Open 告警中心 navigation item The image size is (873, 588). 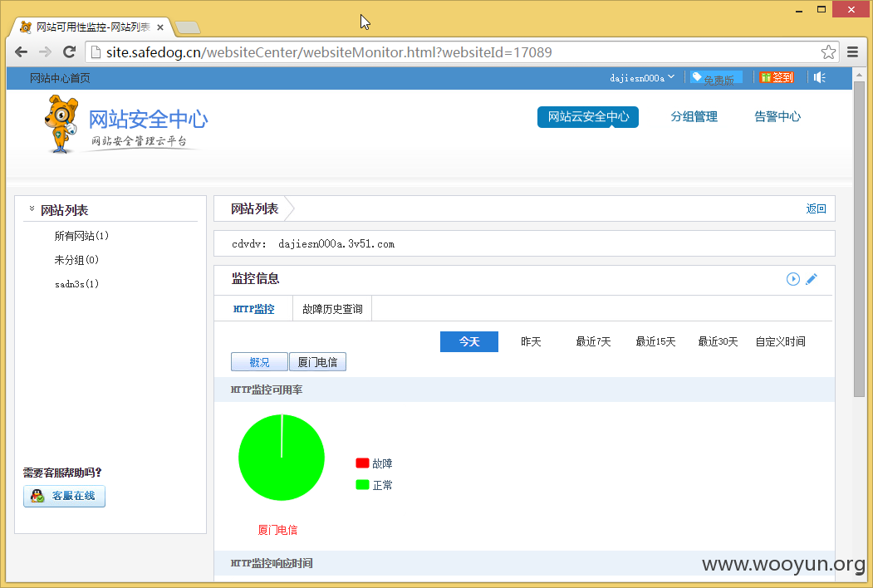(777, 116)
